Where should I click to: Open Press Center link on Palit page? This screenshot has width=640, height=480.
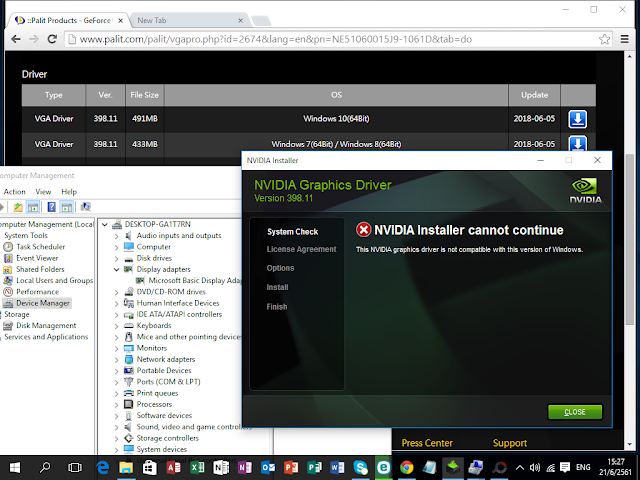point(427,443)
